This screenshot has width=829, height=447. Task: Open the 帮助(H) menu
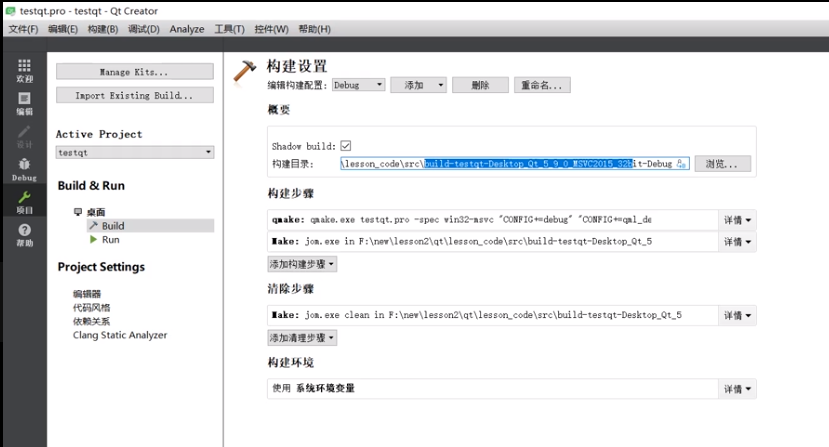point(315,29)
